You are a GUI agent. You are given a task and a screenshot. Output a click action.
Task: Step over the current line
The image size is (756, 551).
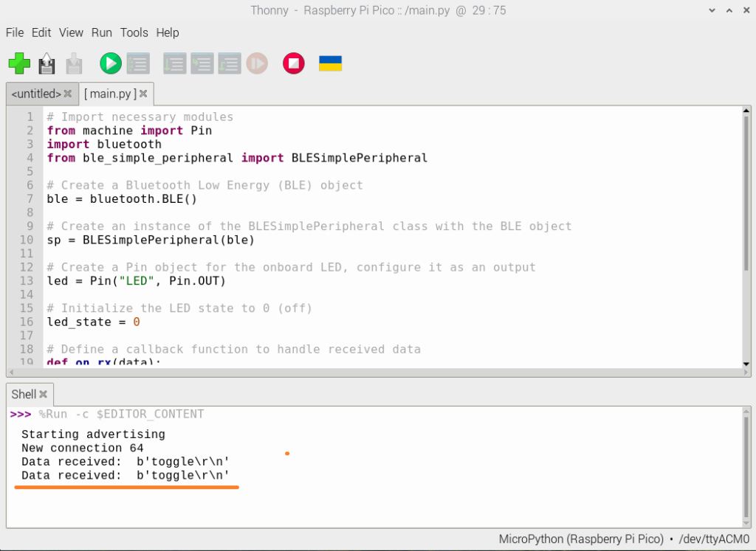point(175,63)
